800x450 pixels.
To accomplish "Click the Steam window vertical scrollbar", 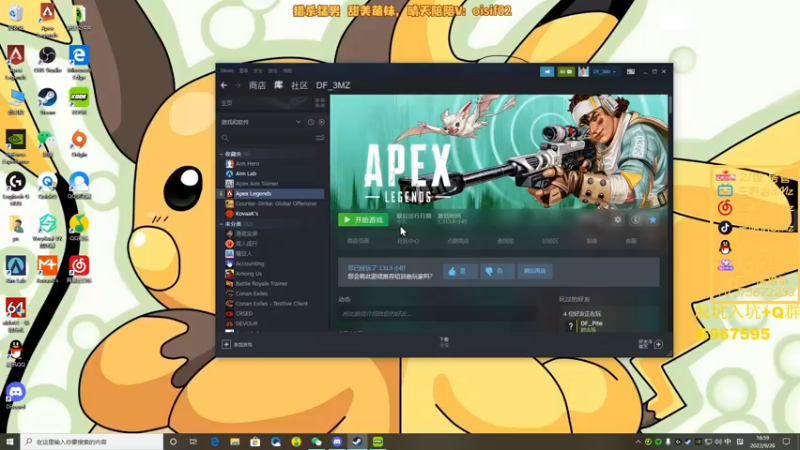I will click(670, 105).
